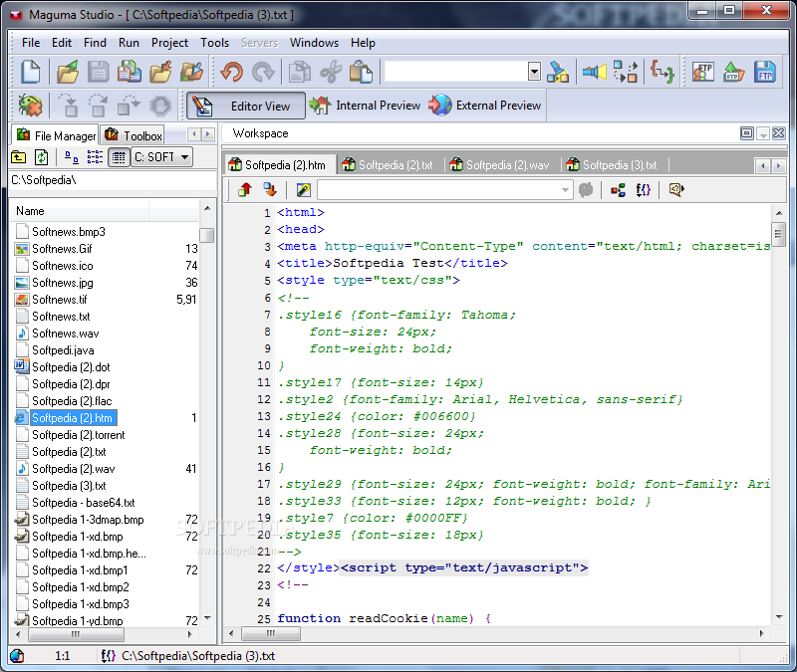Click the stop debugging octagon icon
This screenshot has width=797, height=672.
coord(160,106)
